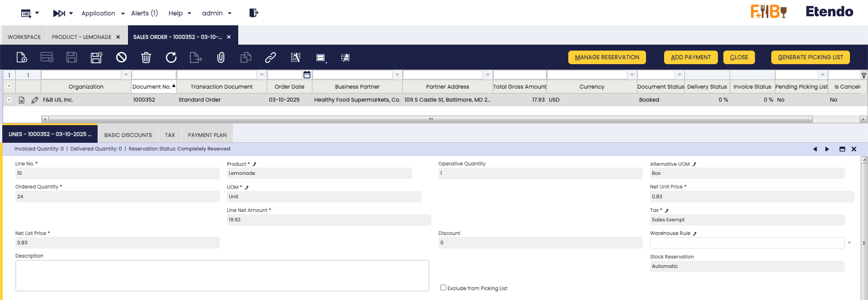
Task: Toggle the row checkbox for order 1000352
Action: click(9, 100)
